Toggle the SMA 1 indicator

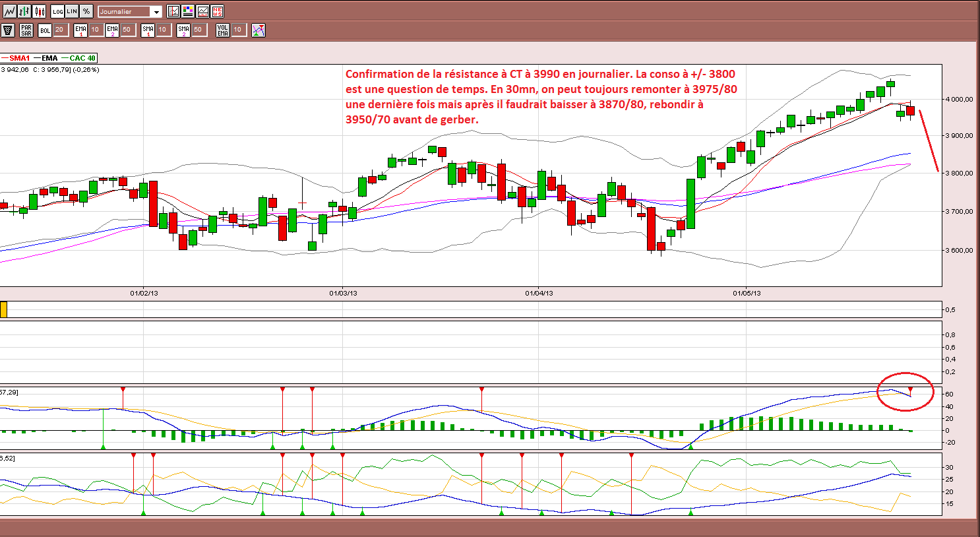coord(148,30)
